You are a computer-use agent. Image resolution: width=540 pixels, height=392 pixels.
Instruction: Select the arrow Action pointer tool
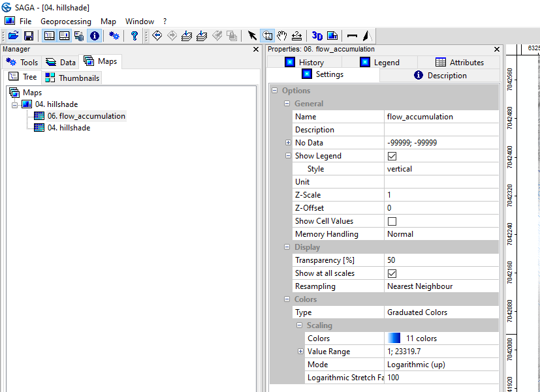click(x=253, y=36)
